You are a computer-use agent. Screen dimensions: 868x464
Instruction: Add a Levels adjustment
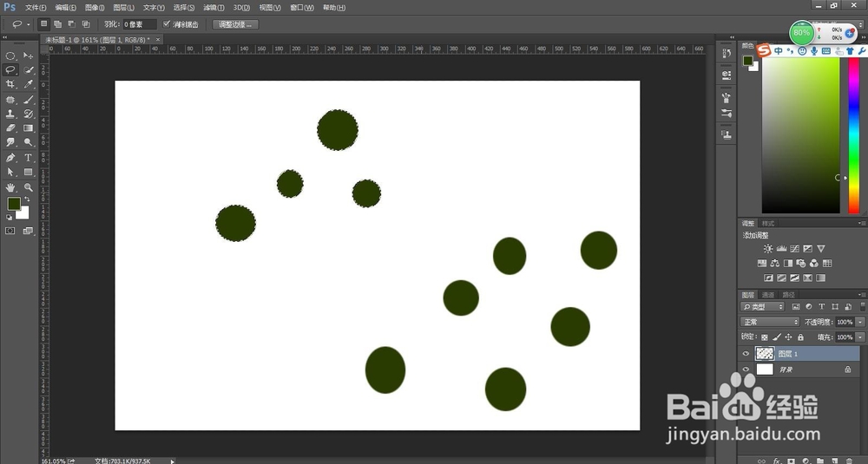[781, 249]
